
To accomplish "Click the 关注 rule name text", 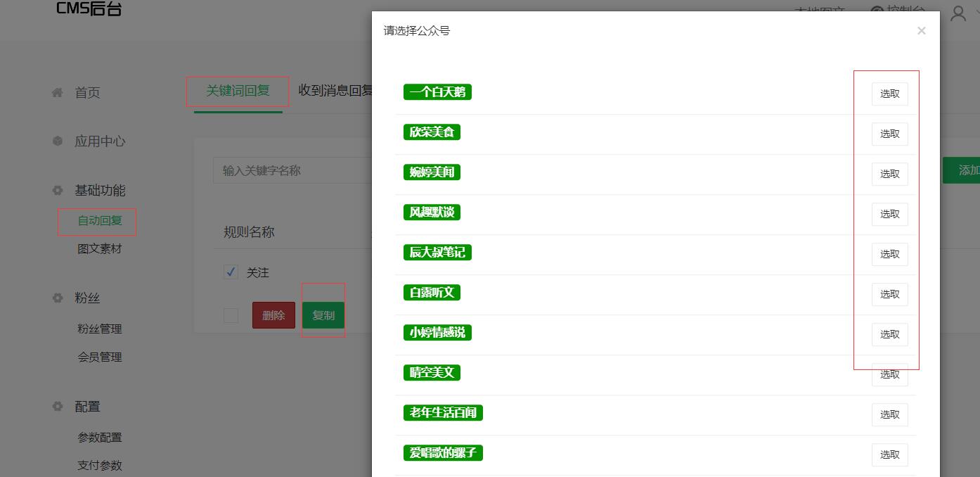I will pos(258,272).
